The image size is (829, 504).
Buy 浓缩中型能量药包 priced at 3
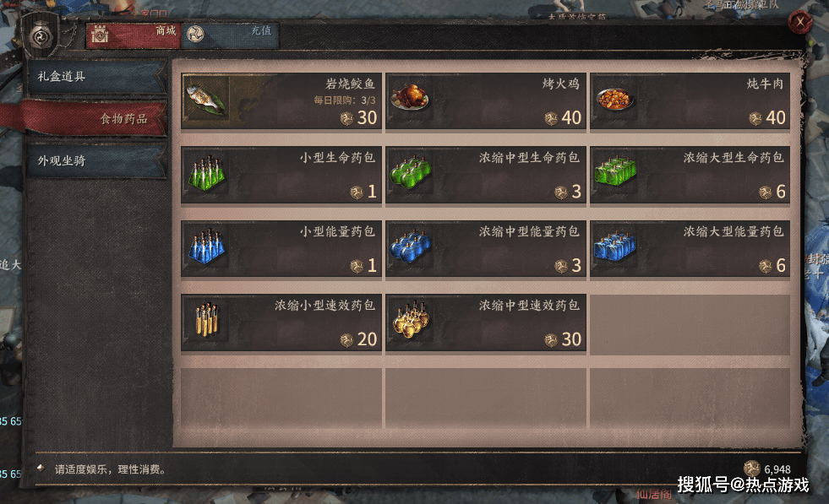pos(486,249)
